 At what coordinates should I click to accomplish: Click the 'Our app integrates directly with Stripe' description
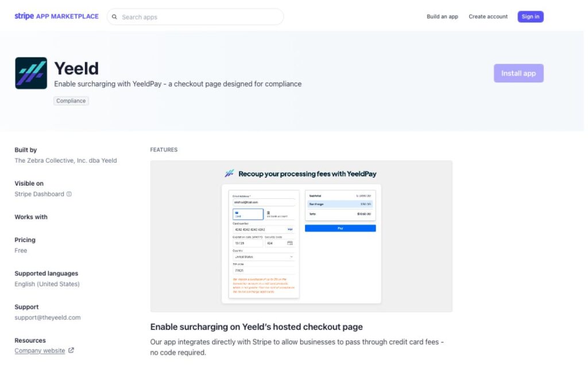pyautogui.click(x=297, y=347)
